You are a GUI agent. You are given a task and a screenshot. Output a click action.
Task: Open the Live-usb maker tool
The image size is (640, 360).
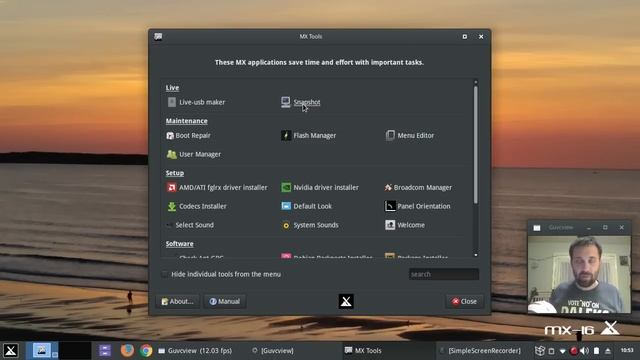pos(196,102)
